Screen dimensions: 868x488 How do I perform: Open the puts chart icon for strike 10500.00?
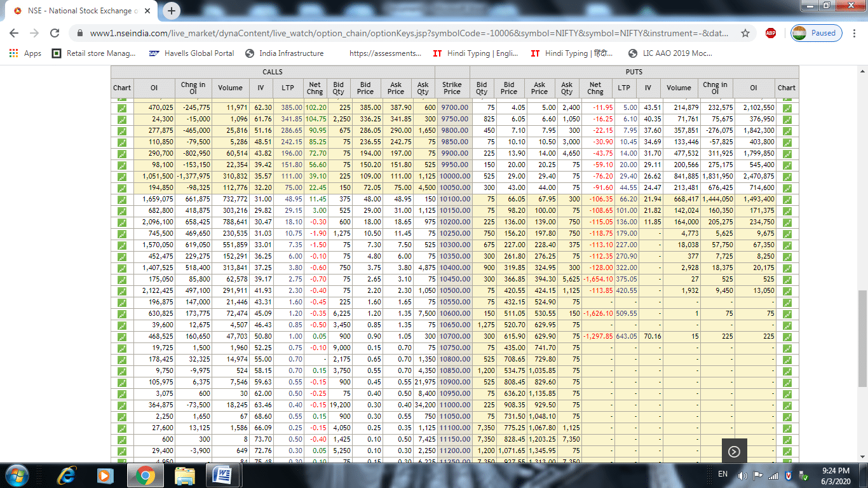point(787,291)
